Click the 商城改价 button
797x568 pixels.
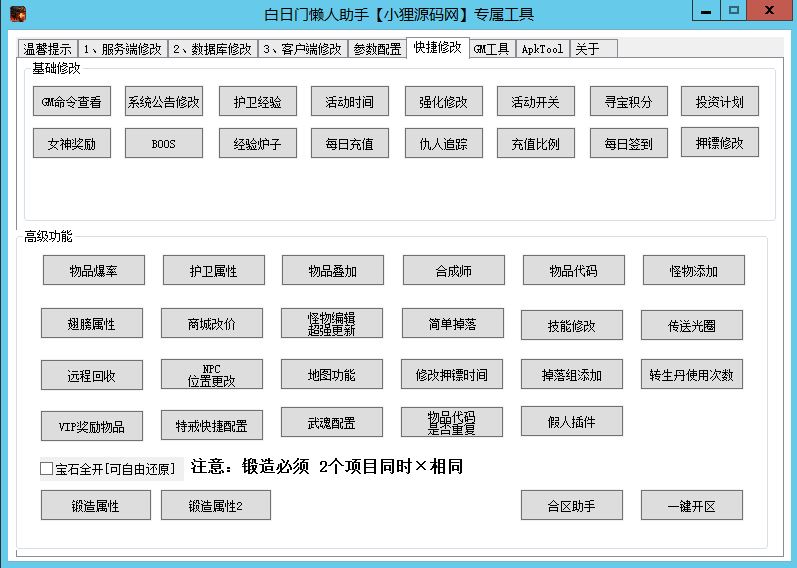pos(212,324)
